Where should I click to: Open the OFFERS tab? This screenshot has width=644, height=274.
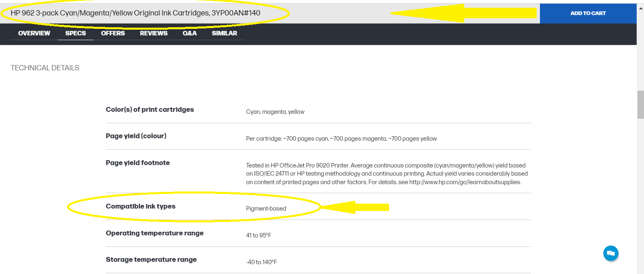point(113,33)
